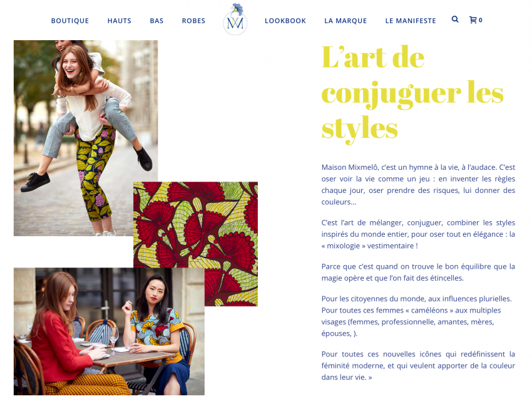The width and height of the screenshot is (532, 416).
Task: Open the BOUTIQUE menu item
Action: [x=70, y=21]
